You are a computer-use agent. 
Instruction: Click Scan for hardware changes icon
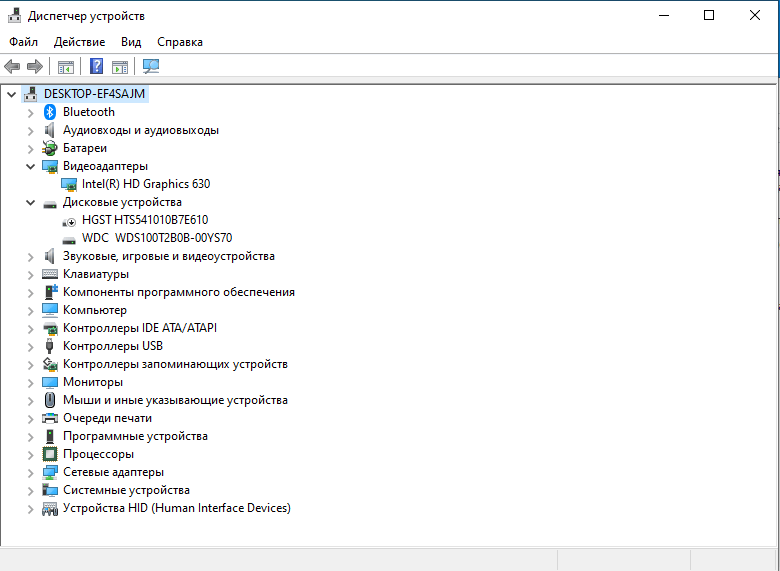(x=151, y=66)
